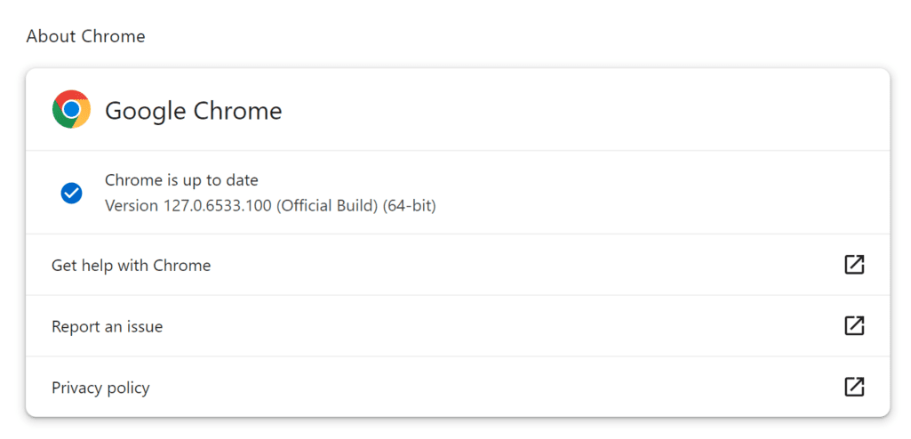The image size is (911, 439).
Task: Click the word Version in the status row
Action: coord(131,206)
